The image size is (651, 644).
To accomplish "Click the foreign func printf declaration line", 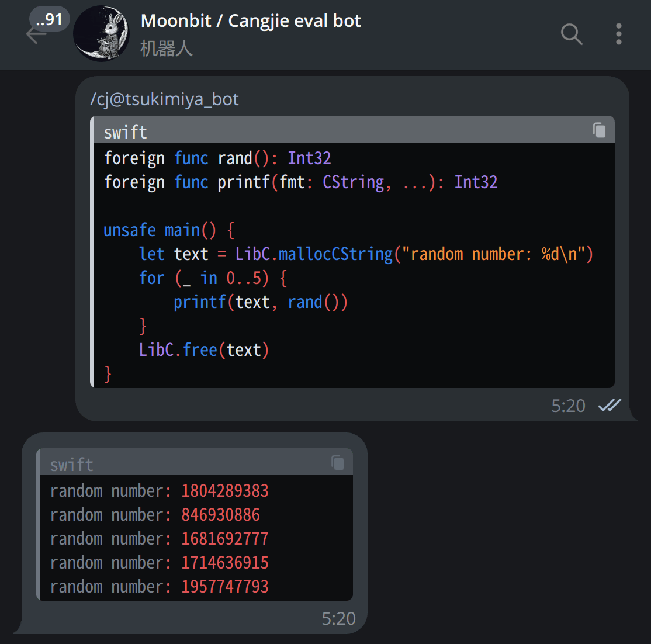I will (300, 182).
